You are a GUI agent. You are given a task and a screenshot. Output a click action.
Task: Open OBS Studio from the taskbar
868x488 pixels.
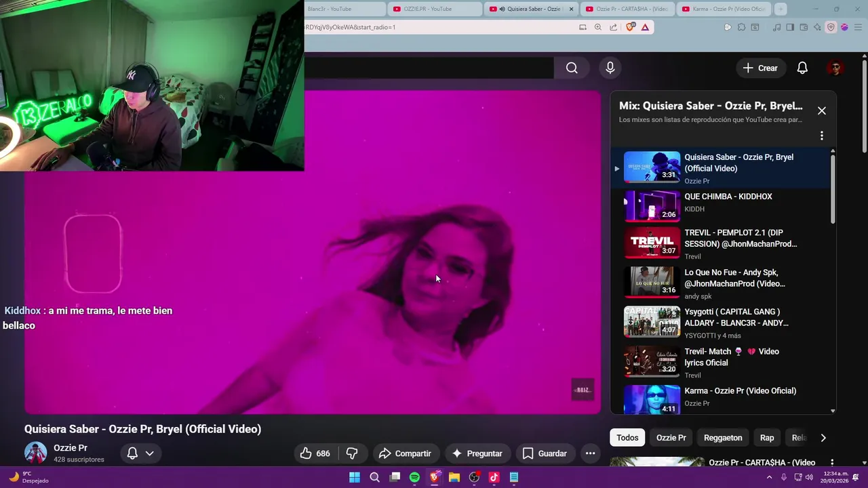click(474, 477)
